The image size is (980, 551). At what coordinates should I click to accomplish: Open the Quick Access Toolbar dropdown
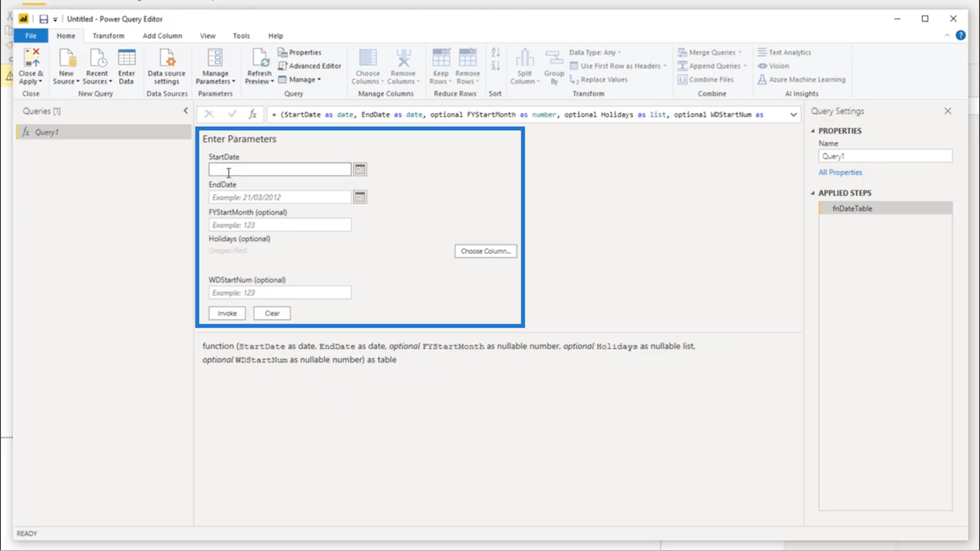[55, 20]
